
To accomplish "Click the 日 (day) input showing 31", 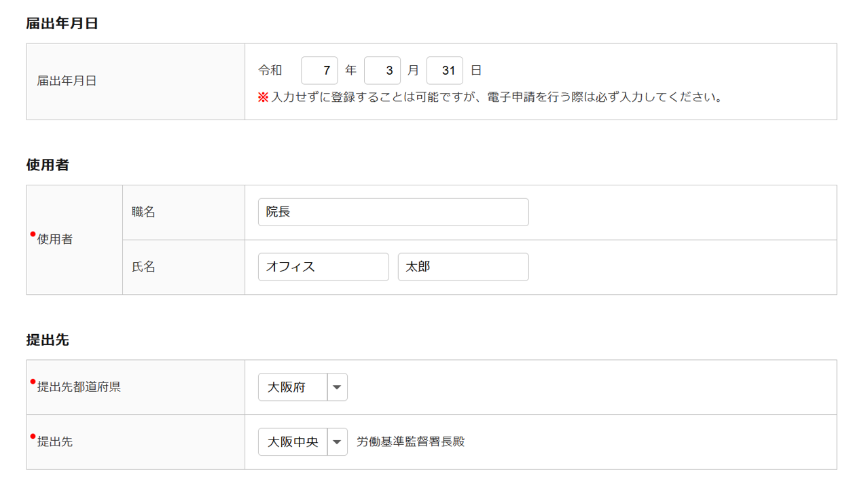I will (445, 71).
